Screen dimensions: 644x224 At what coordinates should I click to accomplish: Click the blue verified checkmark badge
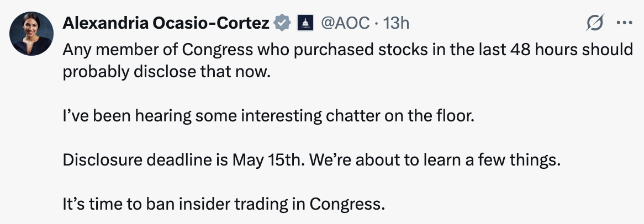[x=283, y=23]
